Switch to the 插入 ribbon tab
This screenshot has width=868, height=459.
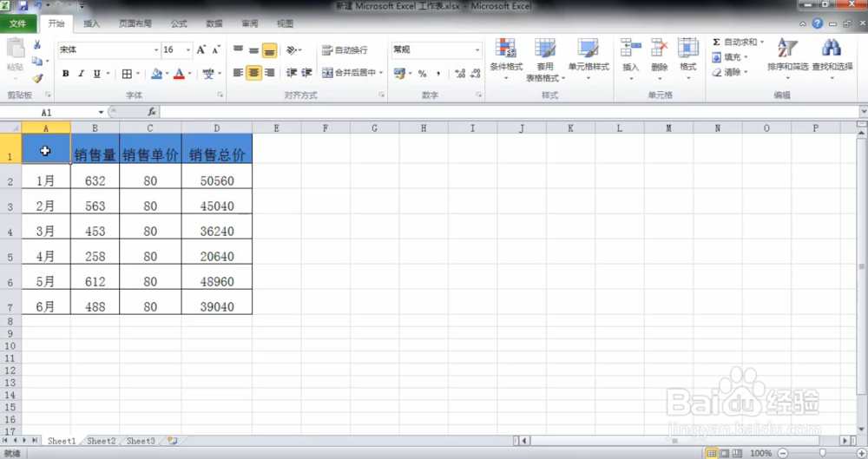click(x=91, y=23)
